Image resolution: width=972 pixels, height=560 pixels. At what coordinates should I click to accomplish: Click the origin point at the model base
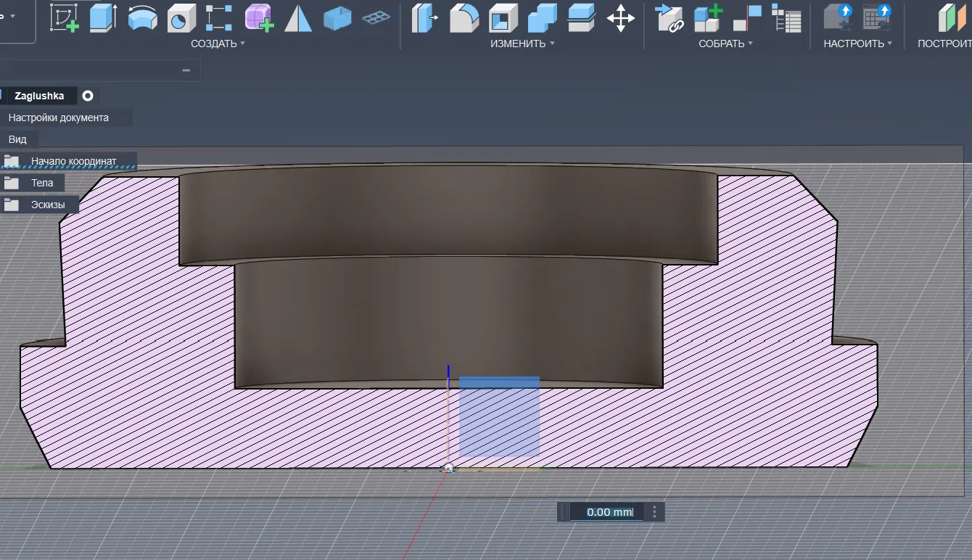click(x=448, y=469)
